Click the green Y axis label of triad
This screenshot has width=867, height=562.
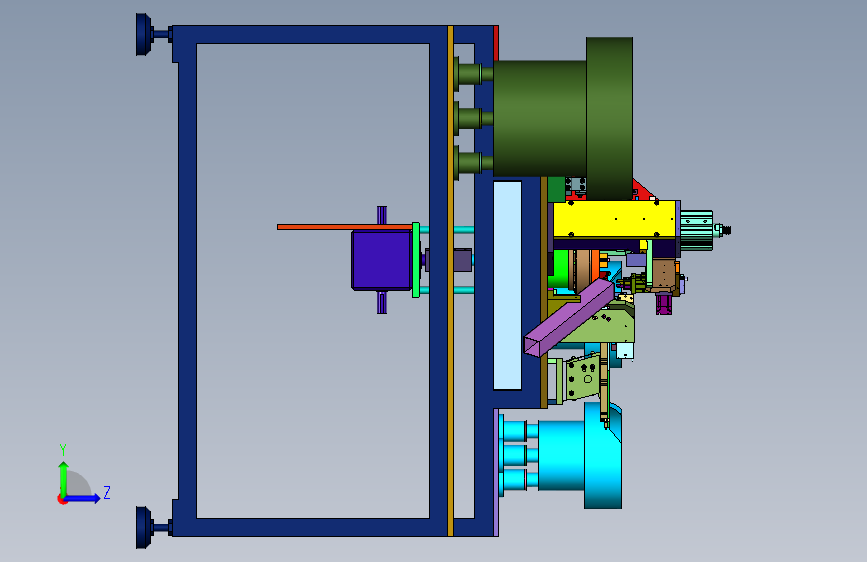tap(63, 450)
